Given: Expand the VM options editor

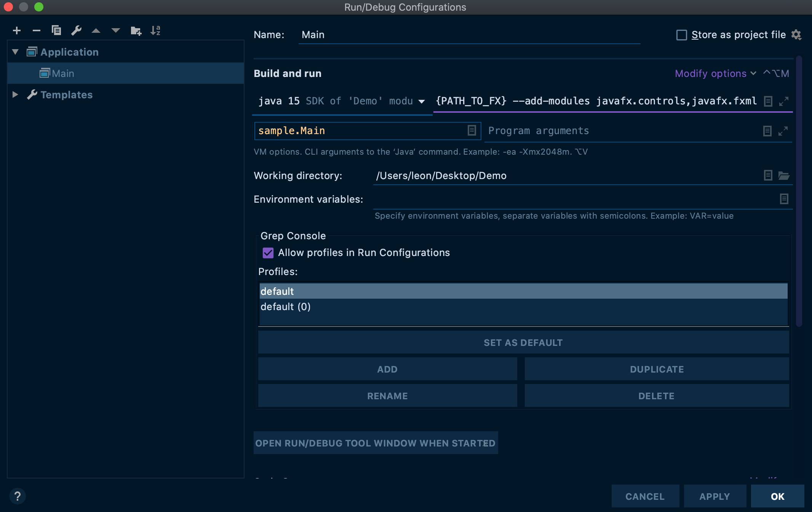Looking at the screenshot, I should [x=783, y=101].
